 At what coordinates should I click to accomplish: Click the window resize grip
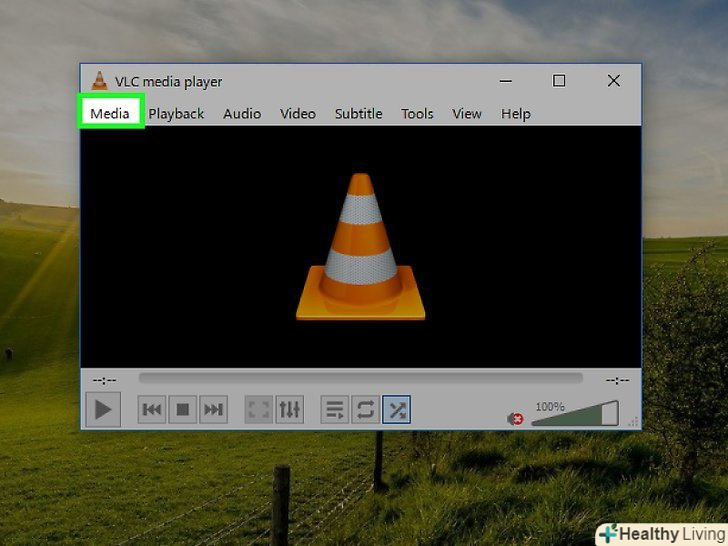point(633,422)
